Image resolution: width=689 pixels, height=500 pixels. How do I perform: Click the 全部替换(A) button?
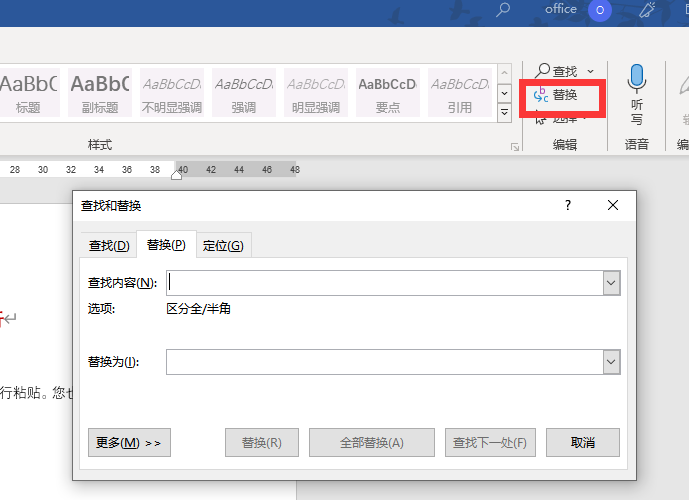(x=372, y=442)
